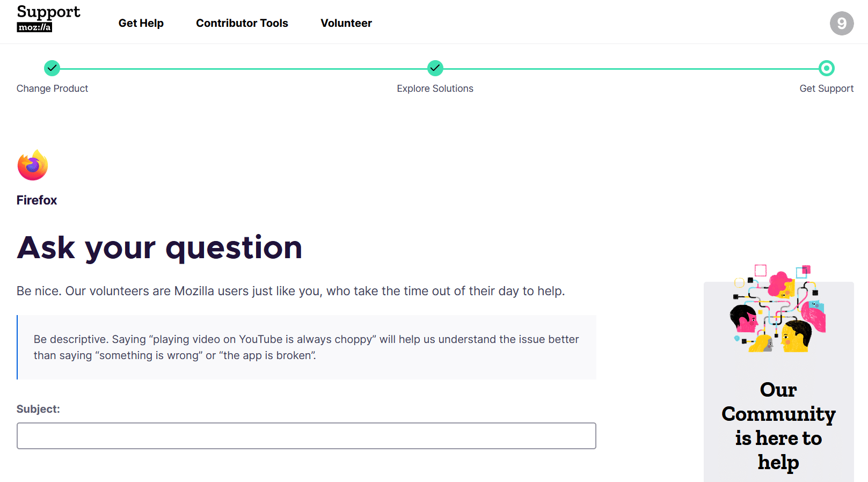Click the Mozilla Support logo
The image size is (868, 482).
pyautogui.click(x=48, y=19)
